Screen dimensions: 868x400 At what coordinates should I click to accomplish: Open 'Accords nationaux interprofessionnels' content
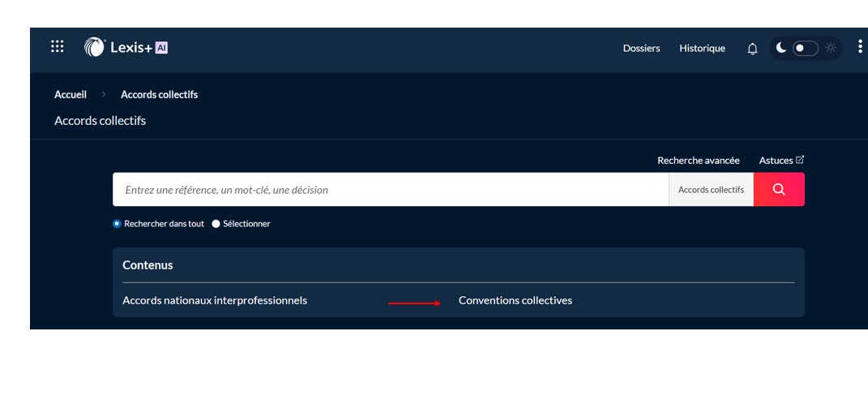coord(215,301)
